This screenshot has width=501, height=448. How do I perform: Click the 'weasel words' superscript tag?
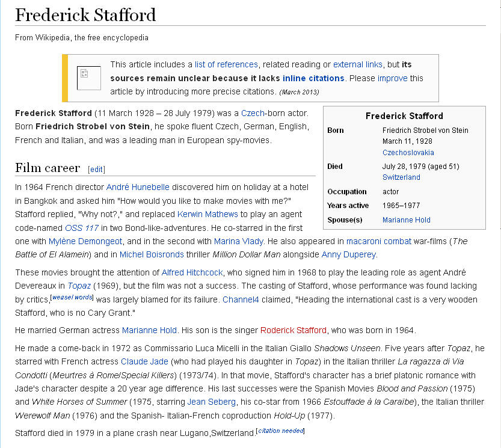[x=72, y=297]
